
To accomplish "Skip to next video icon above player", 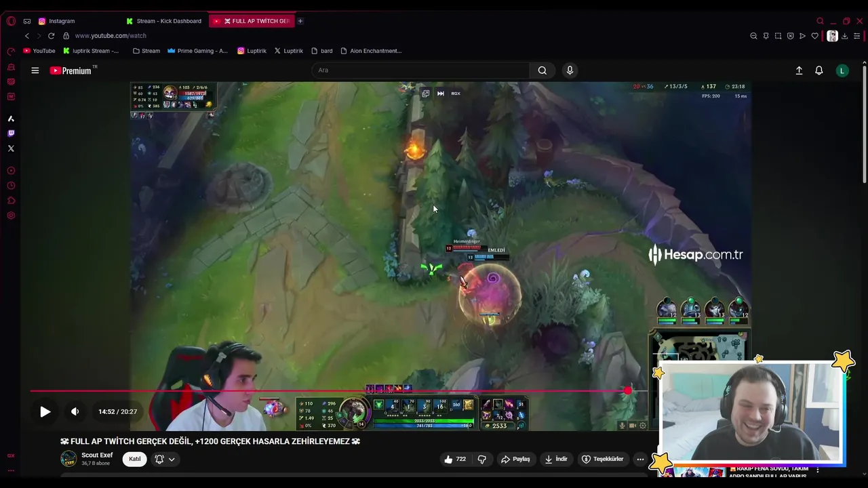I will click(441, 94).
